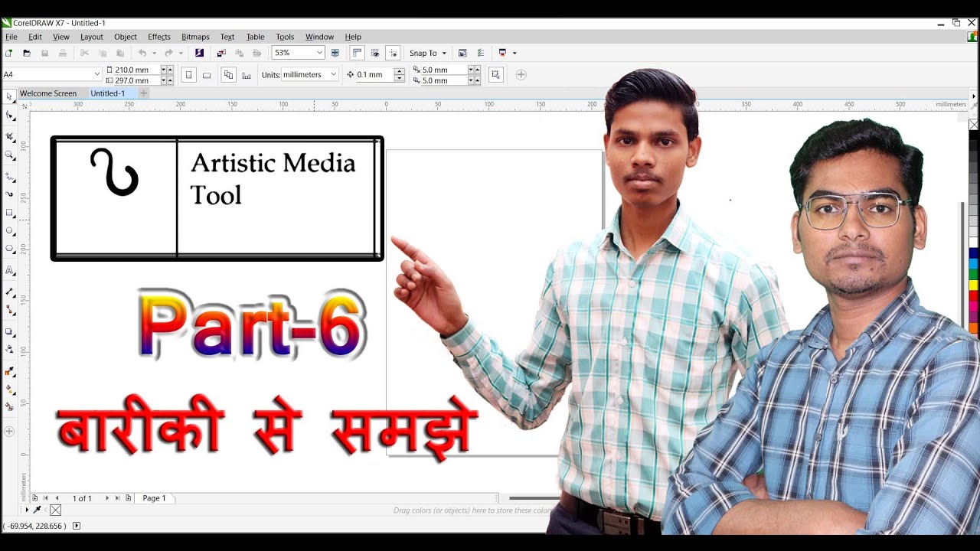This screenshot has height=551, width=980.
Task: Open the Bitmaps menu
Action: pyautogui.click(x=195, y=37)
